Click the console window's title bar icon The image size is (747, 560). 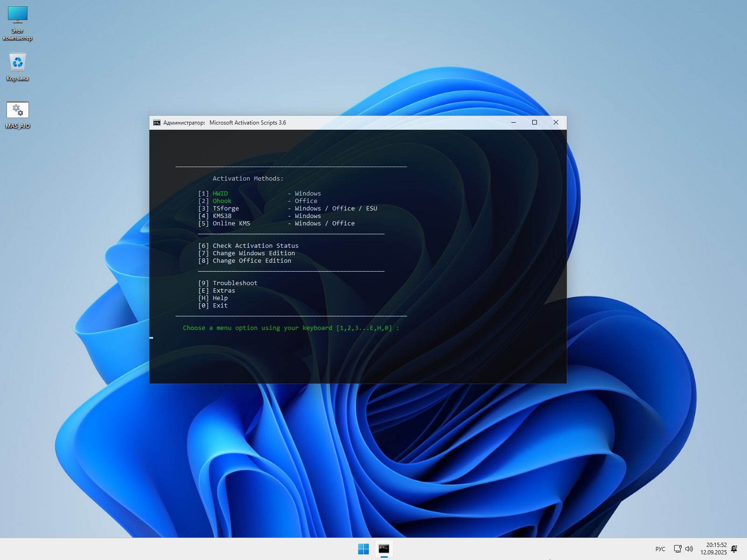tap(157, 123)
